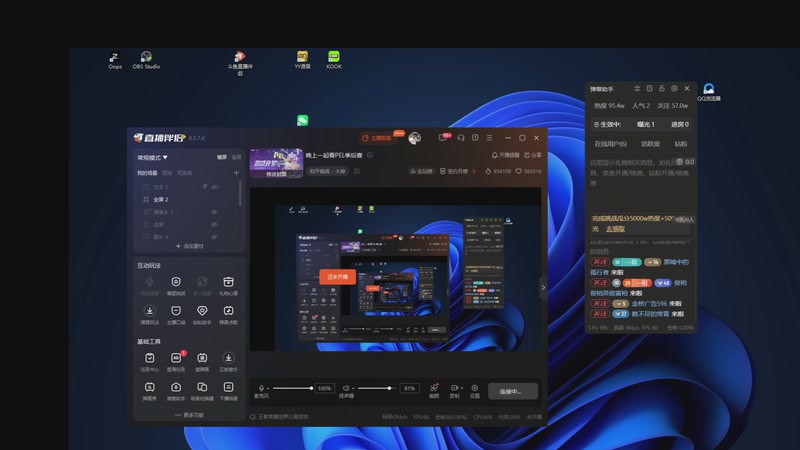The width and height of the screenshot is (800, 450).
Task: Select the 全屏 2 source row
Action: (188, 199)
